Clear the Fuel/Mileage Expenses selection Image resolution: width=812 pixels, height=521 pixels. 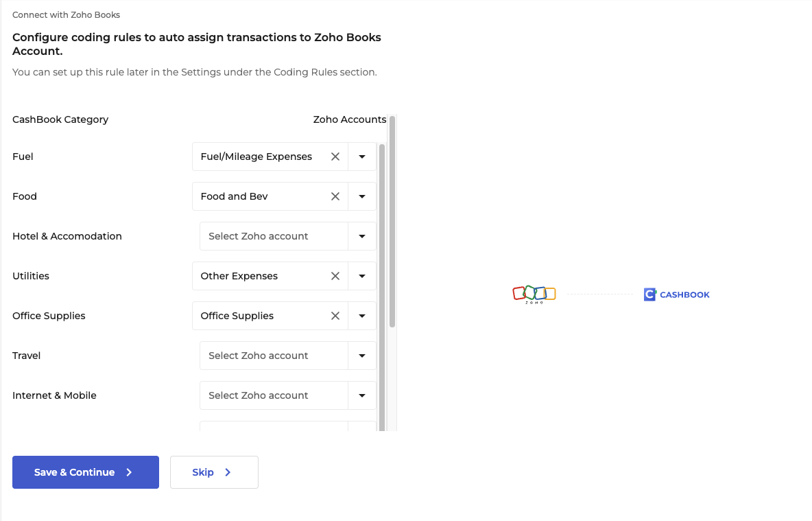click(x=335, y=157)
